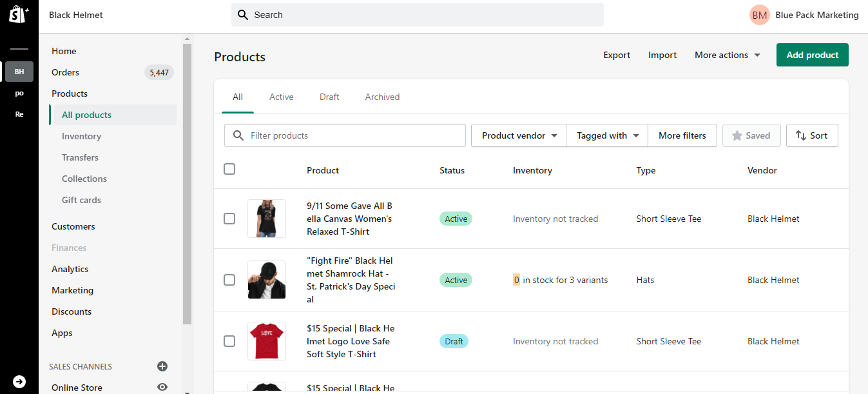Screen dimensions: 868x394
Task: Click the magnifier icon in Filter products
Action: pyautogui.click(x=238, y=135)
